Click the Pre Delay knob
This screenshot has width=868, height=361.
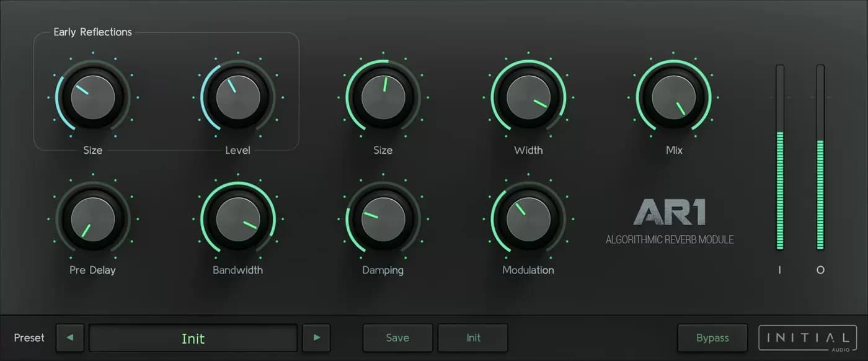(93, 219)
